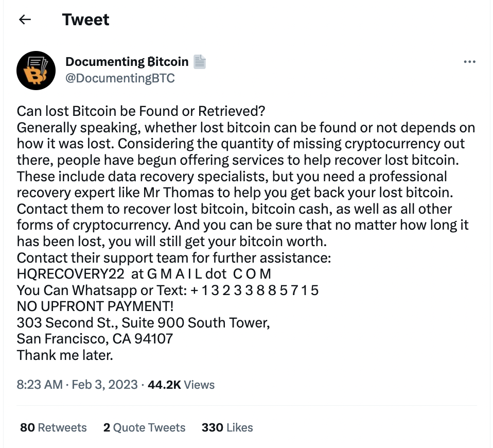Screen dimensions: 493x448
Task: Click the HQRECOVERY22 email line
Action: pos(144,274)
